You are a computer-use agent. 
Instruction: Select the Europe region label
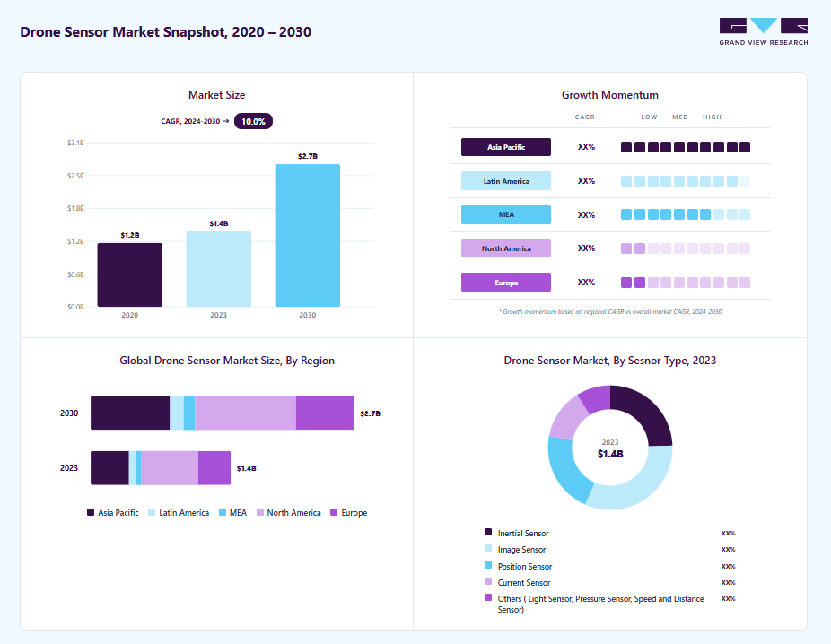[x=505, y=283]
